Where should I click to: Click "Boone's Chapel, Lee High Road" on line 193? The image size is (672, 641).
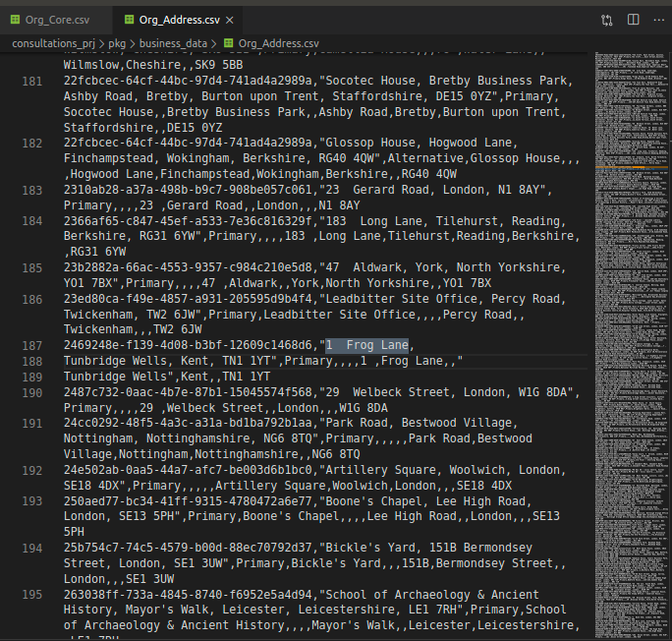(425, 500)
